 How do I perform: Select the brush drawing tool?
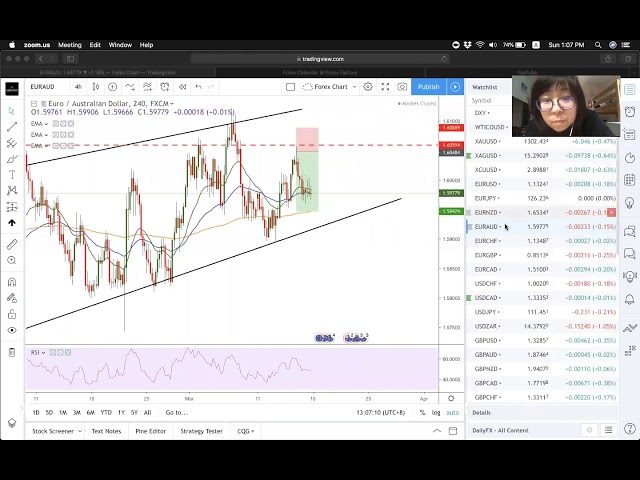[x=12, y=159]
